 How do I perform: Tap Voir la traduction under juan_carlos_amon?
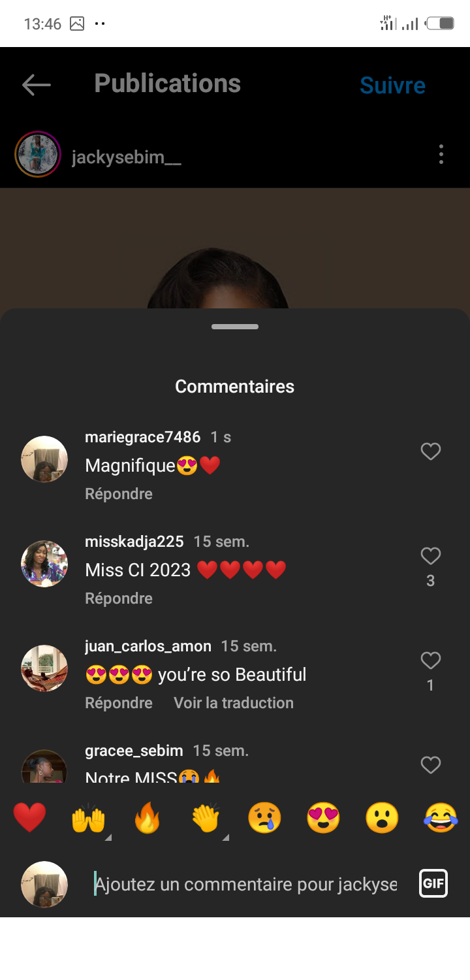click(x=234, y=703)
